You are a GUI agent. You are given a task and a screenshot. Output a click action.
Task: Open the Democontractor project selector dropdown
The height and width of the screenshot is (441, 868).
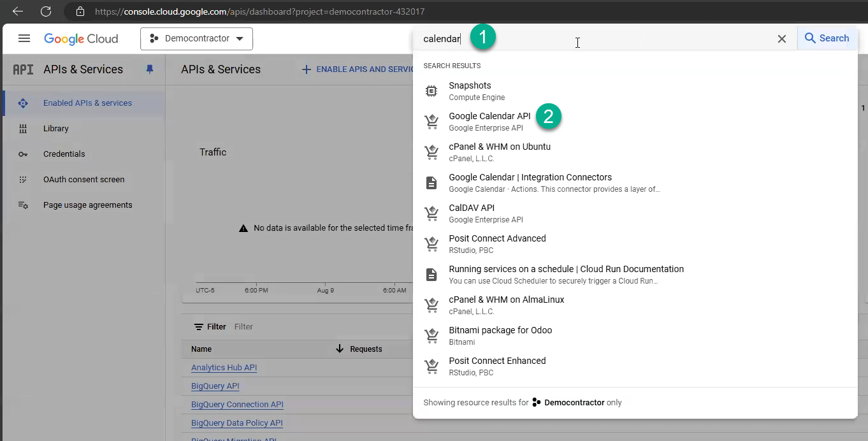(x=196, y=39)
